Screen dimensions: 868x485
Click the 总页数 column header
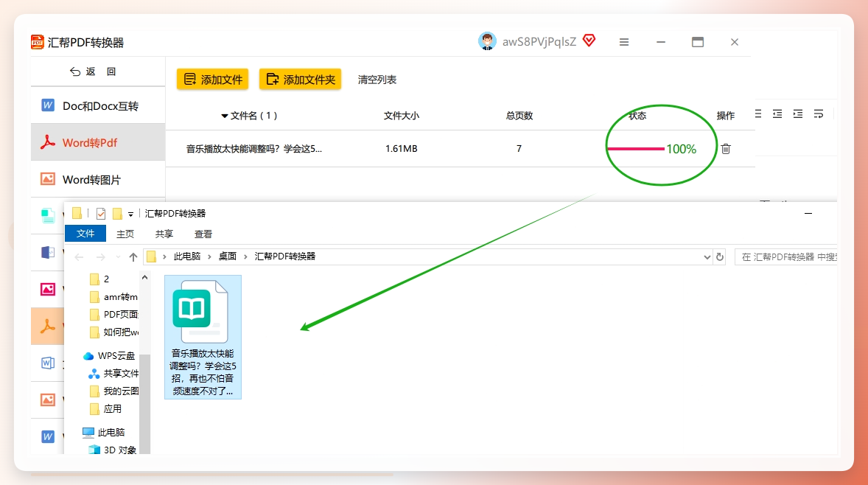[519, 116]
